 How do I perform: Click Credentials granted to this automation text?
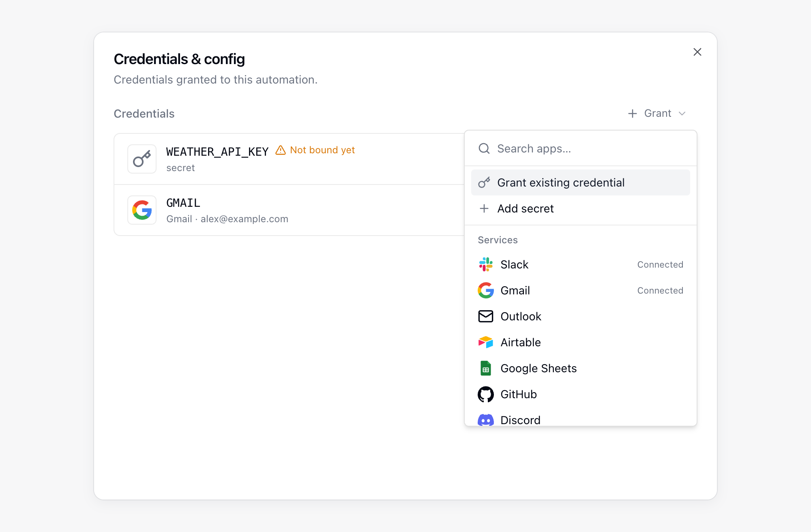[x=215, y=80]
